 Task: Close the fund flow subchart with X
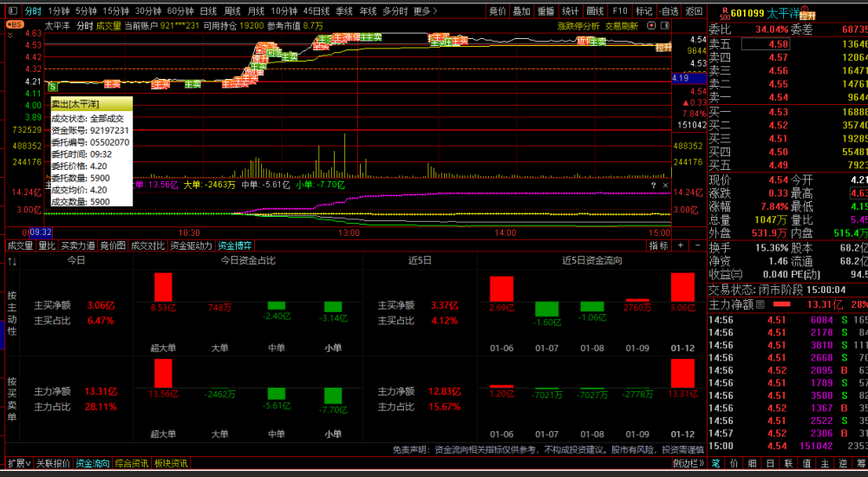(665, 186)
